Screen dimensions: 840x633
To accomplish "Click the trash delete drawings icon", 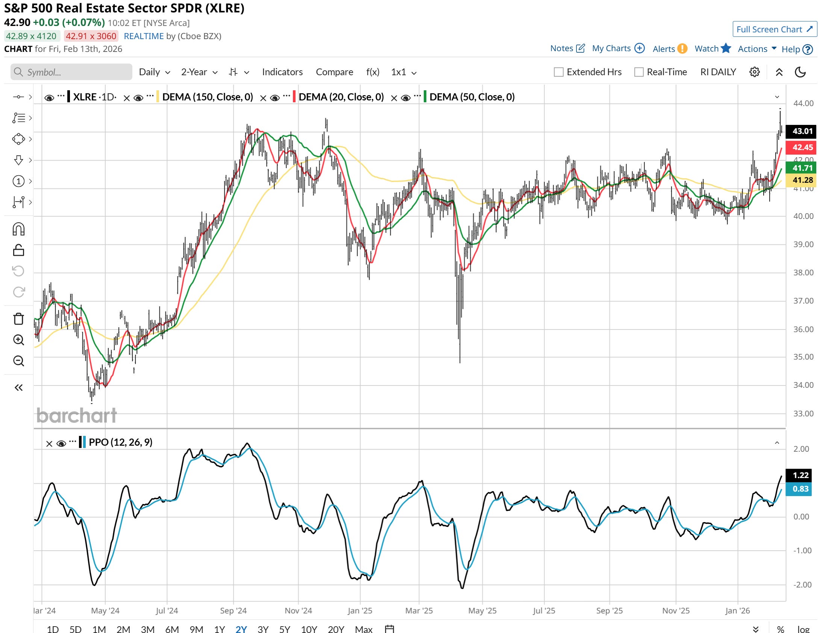I will [18, 319].
